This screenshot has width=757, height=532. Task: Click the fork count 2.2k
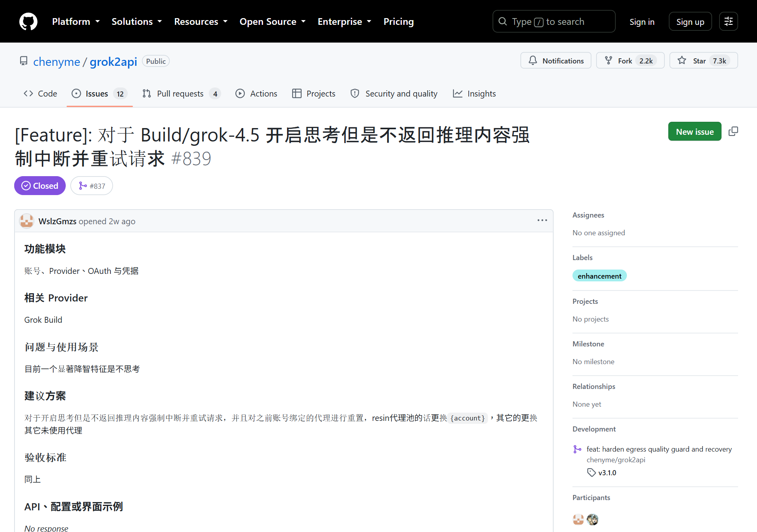pos(646,61)
